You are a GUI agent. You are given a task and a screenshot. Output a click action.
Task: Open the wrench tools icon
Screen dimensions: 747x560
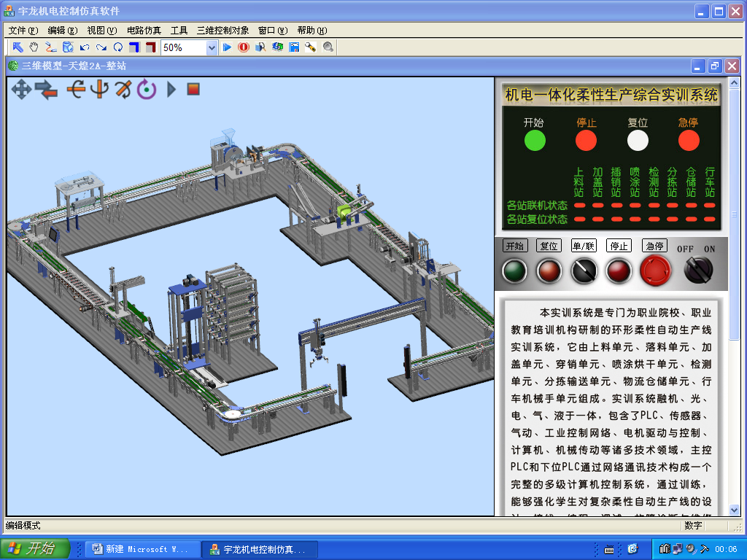[311, 47]
